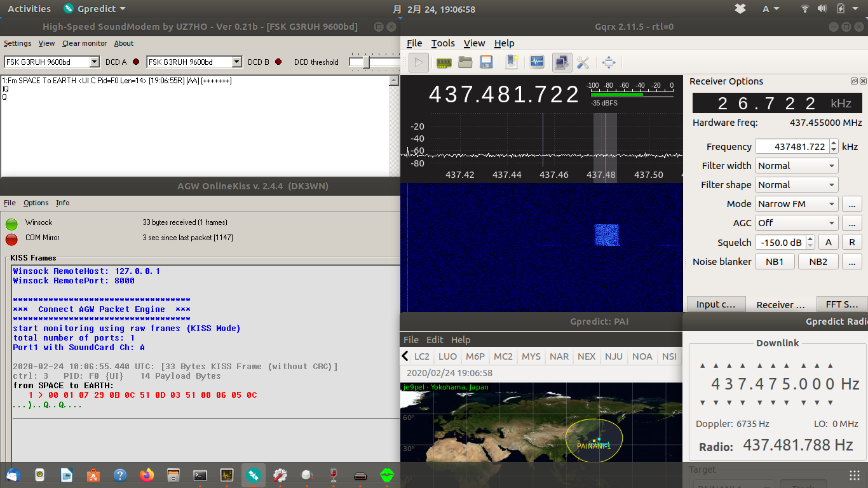Open AGC dropdown showing Off
The image size is (868, 488).
(797, 223)
